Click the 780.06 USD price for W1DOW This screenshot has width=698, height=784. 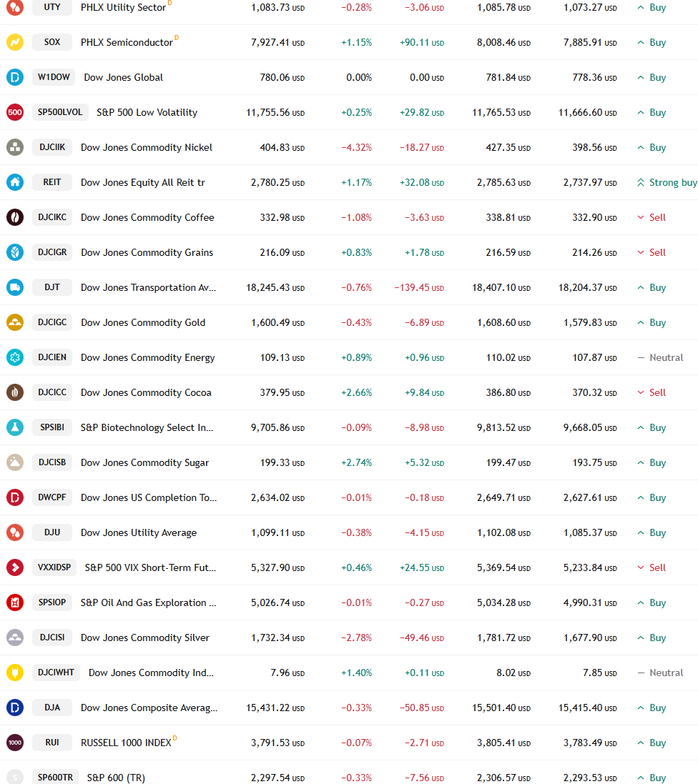282,77
